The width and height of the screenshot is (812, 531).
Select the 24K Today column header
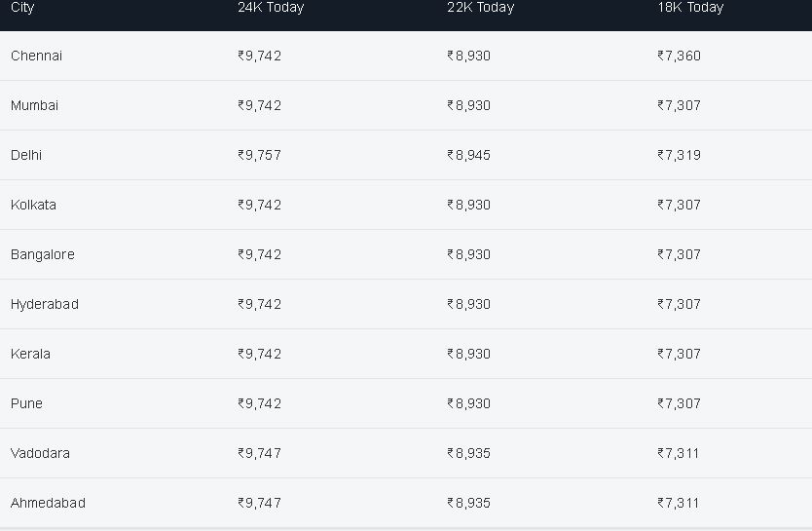tap(271, 7)
